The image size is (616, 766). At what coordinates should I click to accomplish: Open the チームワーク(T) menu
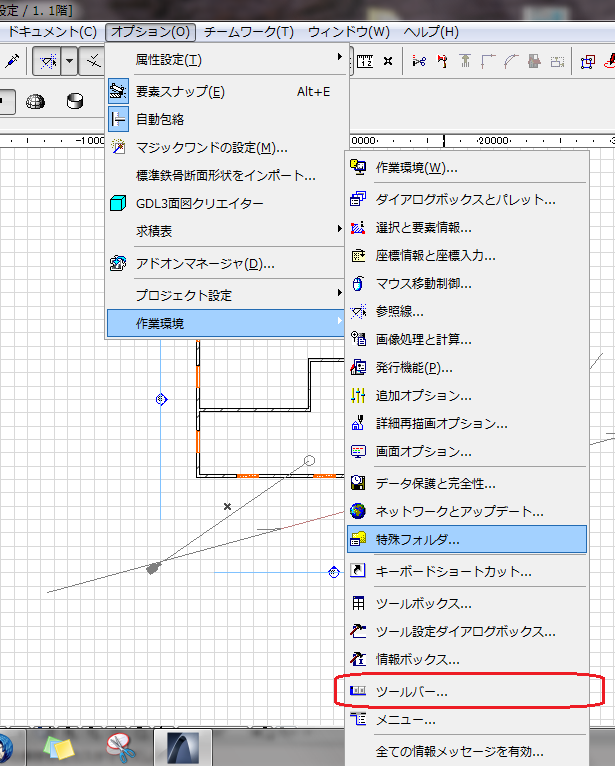pos(249,32)
